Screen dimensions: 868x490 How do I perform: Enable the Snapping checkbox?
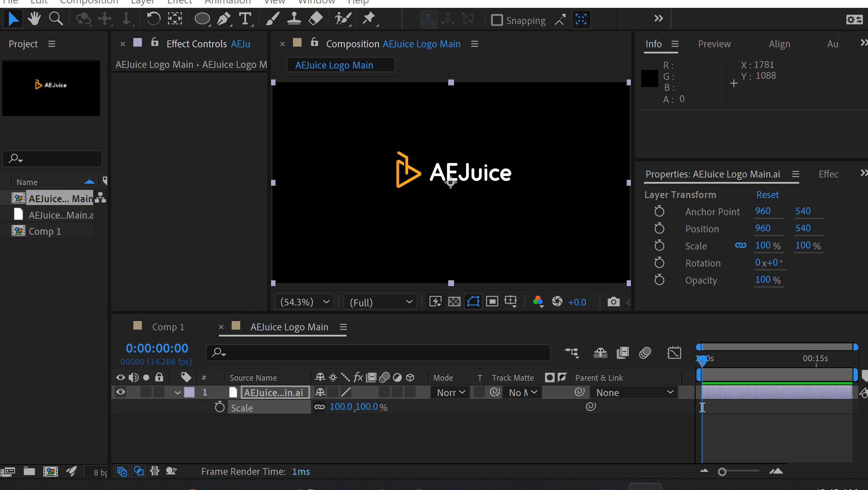click(497, 20)
